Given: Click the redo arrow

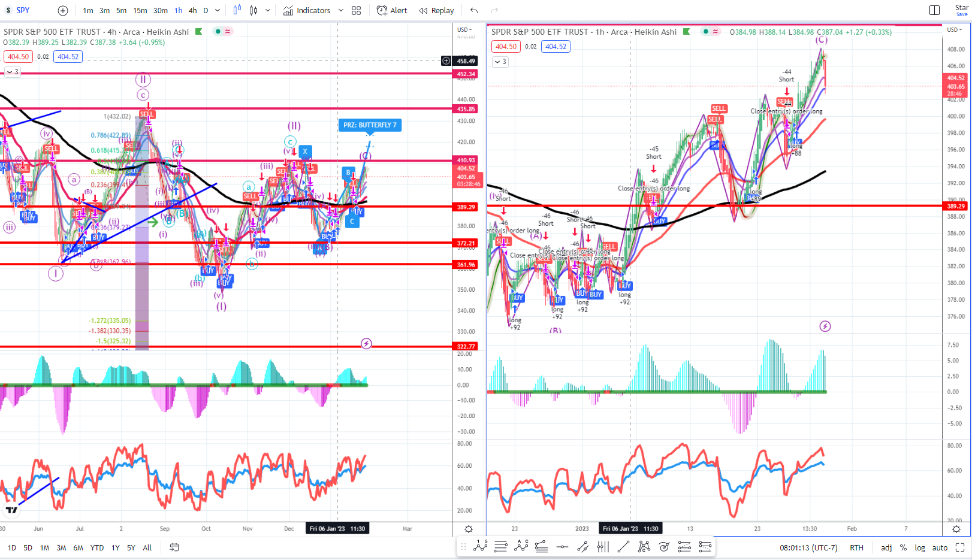Looking at the screenshot, I should pos(494,10).
